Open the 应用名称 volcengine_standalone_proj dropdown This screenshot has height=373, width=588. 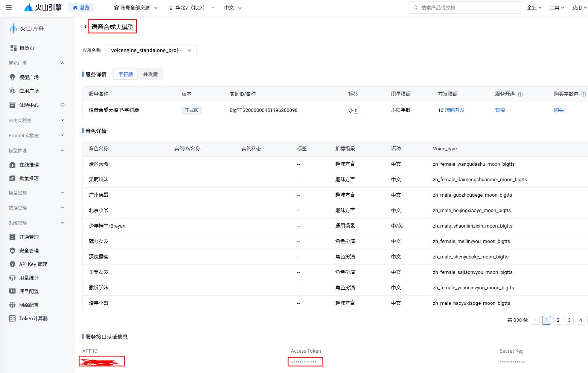point(151,50)
